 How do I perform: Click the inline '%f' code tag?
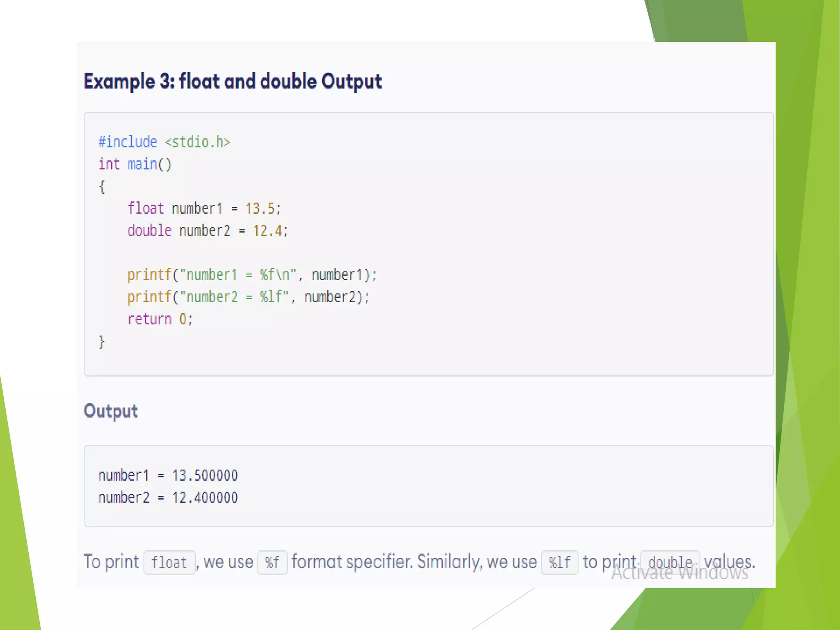(272, 562)
